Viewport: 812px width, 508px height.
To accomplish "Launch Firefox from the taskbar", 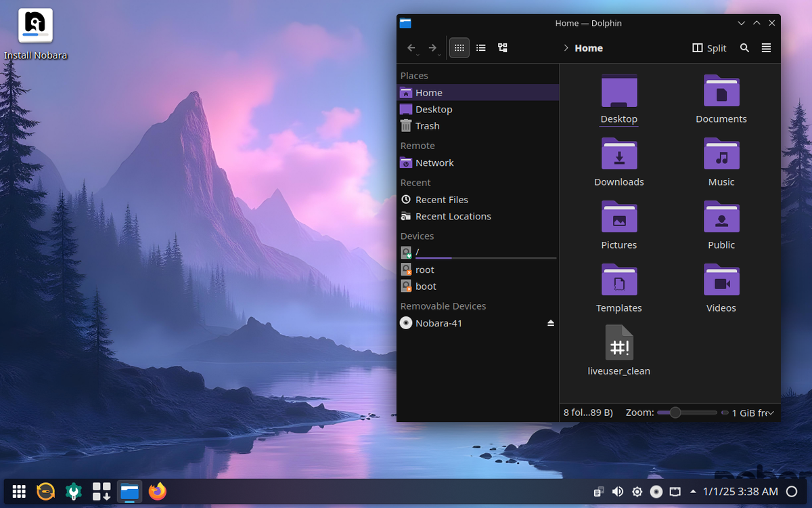I will 157,491.
